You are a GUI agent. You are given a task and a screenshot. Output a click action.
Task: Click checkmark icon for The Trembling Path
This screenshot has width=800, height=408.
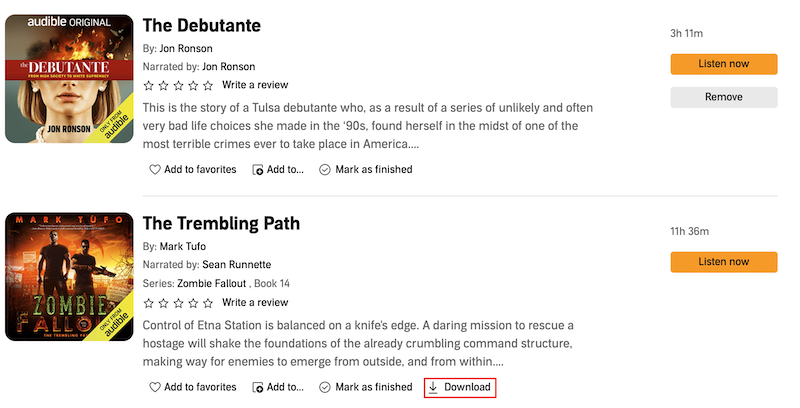pyautogui.click(x=325, y=387)
